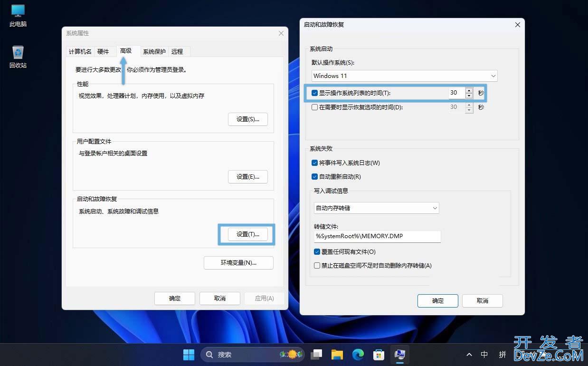Click the 中 input language indicator
Image resolution: width=588 pixels, height=366 pixels.
[x=484, y=355]
